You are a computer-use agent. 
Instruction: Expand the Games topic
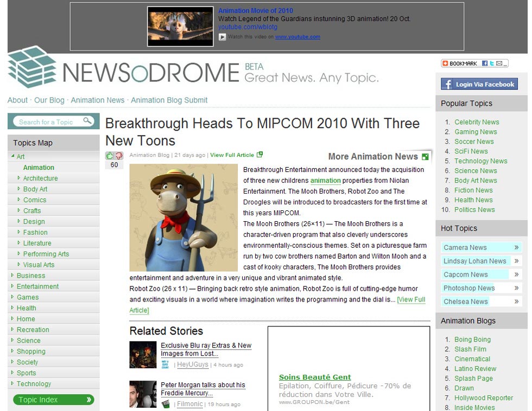pyautogui.click(x=12, y=297)
